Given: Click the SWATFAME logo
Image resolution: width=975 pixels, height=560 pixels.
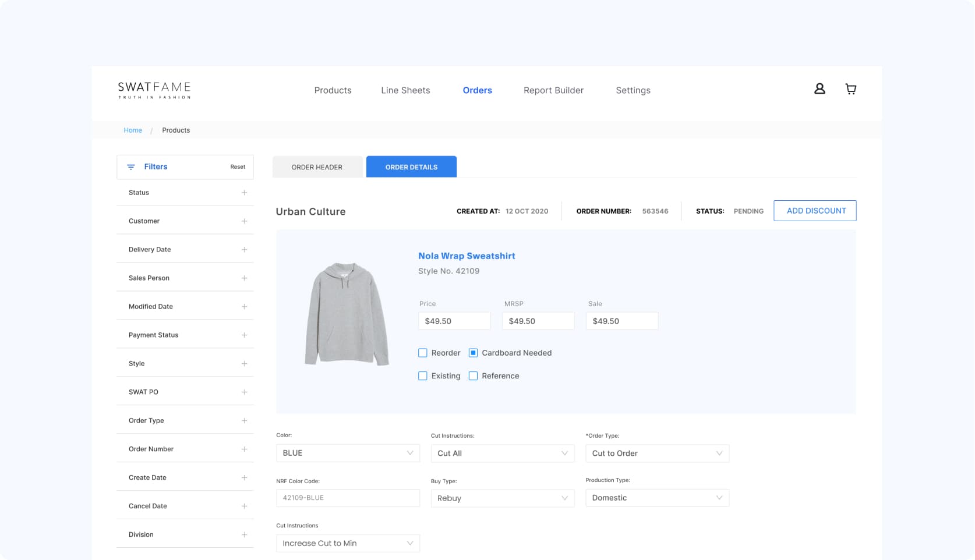Looking at the screenshot, I should click(154, 90).
